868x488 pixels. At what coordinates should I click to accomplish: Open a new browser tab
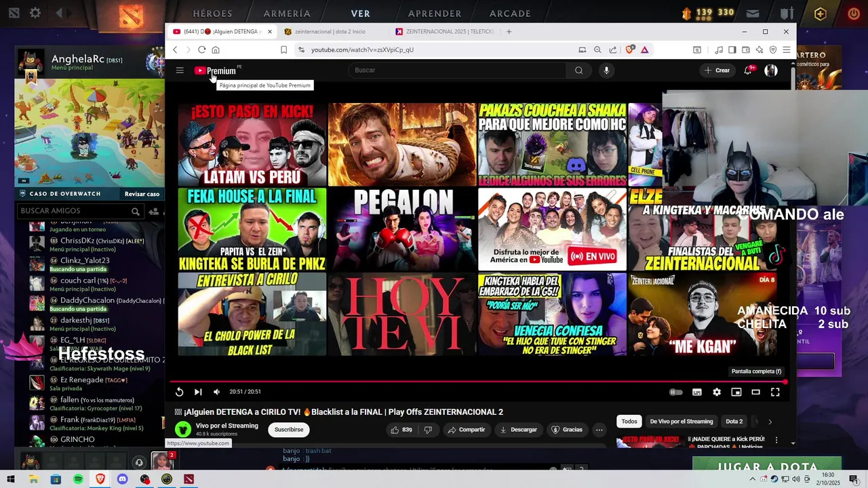coord(509,31)
